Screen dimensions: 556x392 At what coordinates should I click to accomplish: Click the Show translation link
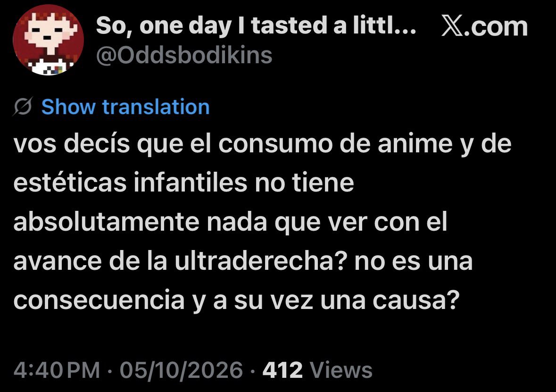pyautogui.click(x=125, y=107)
